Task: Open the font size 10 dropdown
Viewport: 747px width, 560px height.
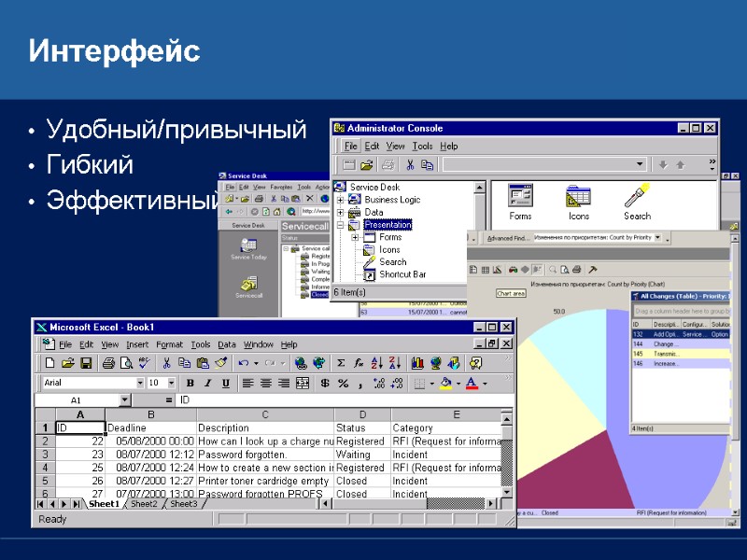Action: (x=172, y=383)
